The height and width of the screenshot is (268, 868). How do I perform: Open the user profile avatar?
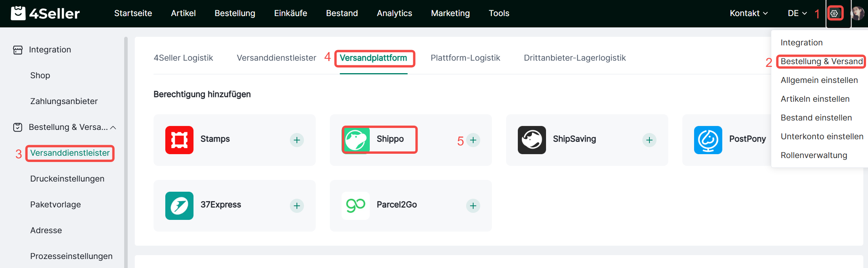point(857,13)
